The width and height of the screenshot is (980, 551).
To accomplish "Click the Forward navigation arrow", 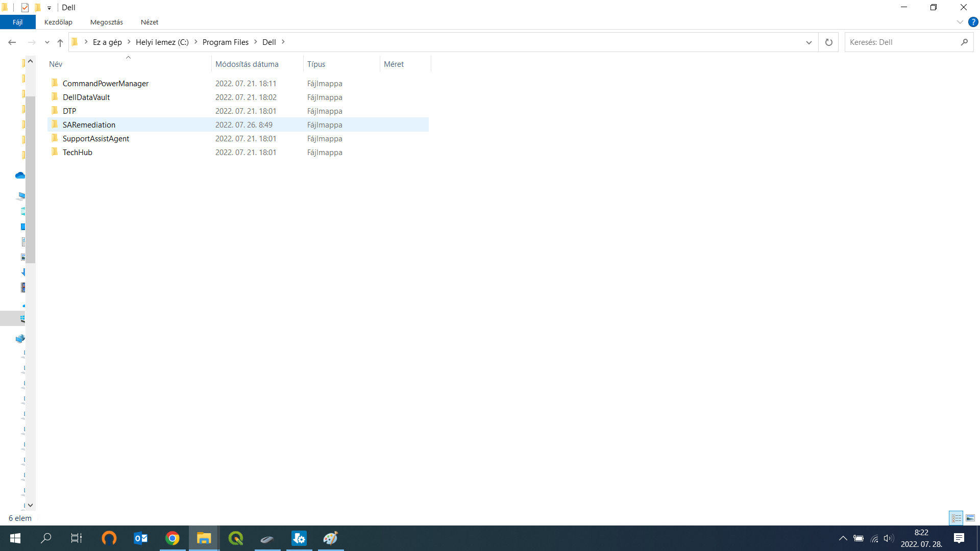I will [x=32, y=42].
